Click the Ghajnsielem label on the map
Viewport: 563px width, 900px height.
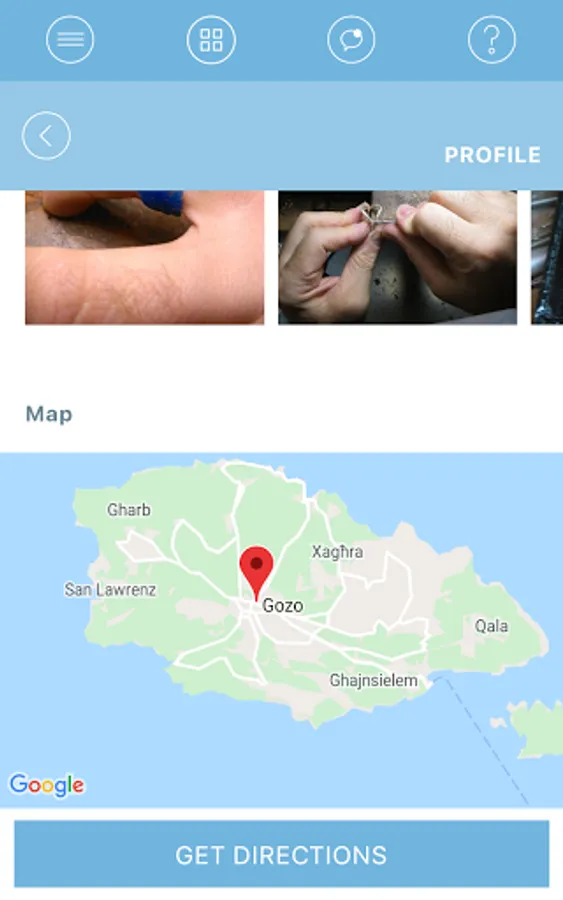(374, 681)
